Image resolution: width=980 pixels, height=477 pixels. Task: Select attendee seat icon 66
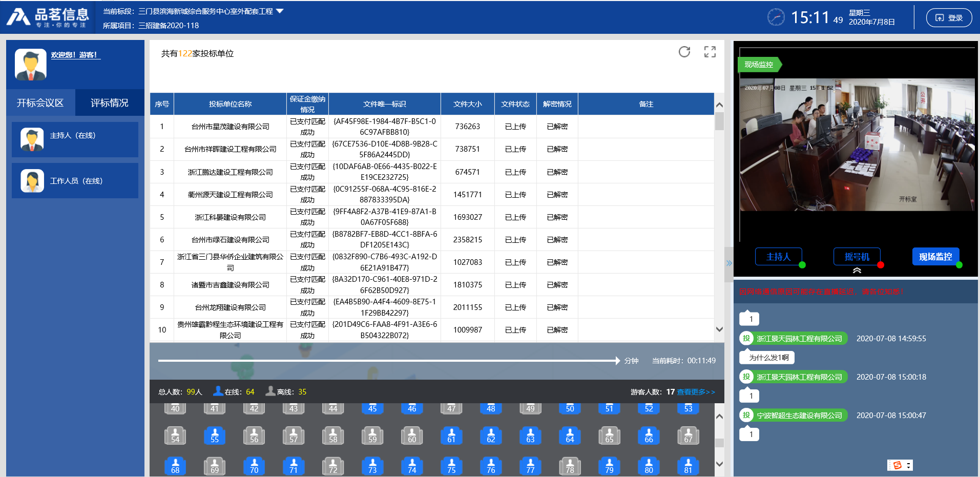coord(649,435)
